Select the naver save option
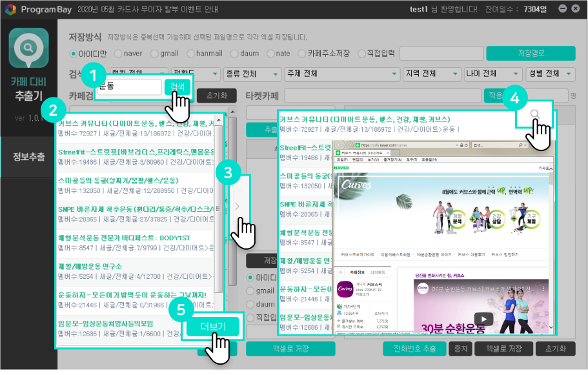The image size is (588, 375). click(x=118, y=54)
